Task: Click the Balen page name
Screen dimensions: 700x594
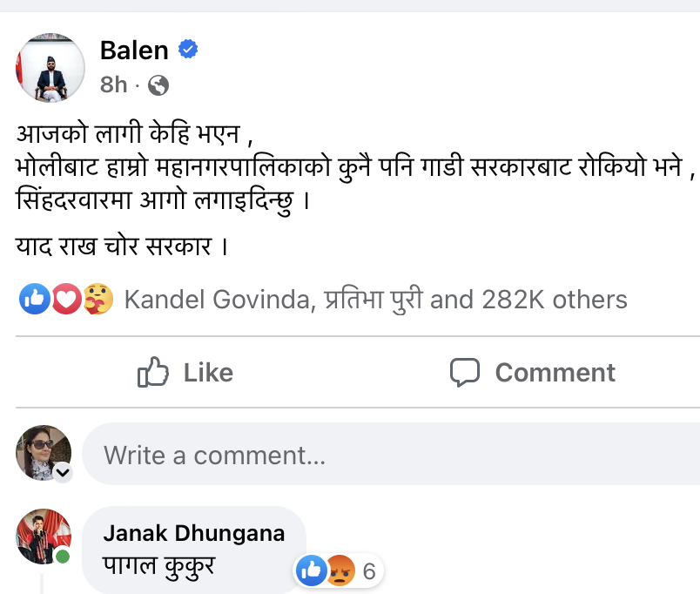Action: [x=134, y=51]
